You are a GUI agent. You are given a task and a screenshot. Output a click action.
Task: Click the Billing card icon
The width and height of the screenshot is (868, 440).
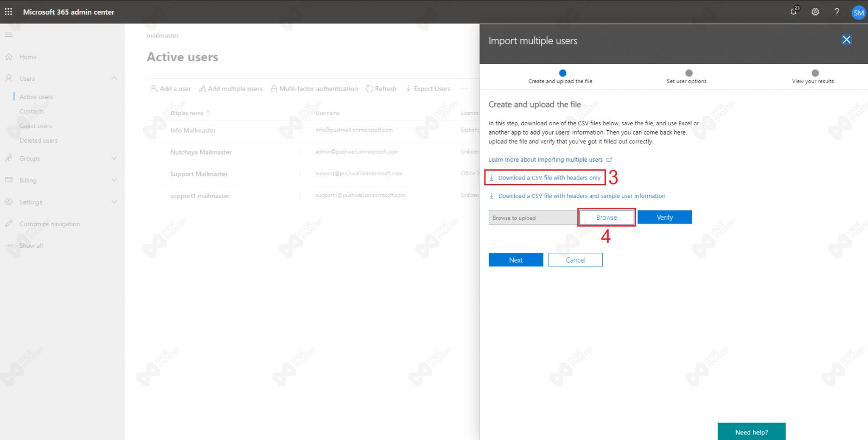coord(9,180)
